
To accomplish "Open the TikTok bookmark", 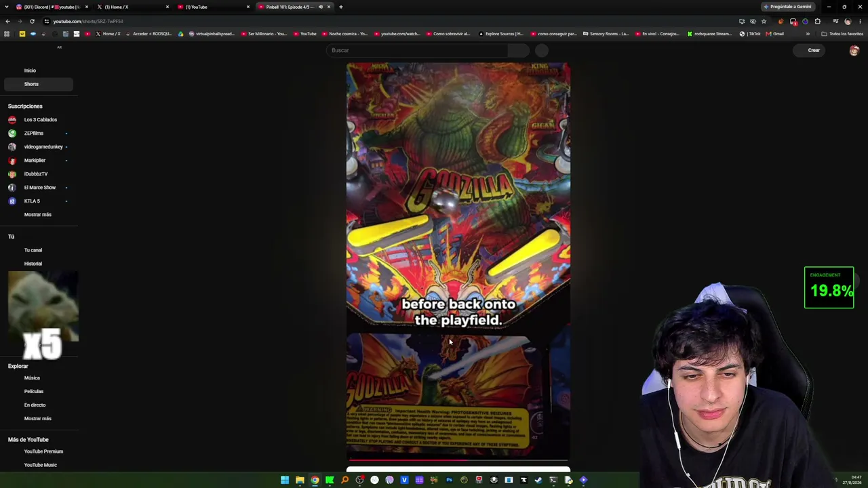I will [751, 34].
